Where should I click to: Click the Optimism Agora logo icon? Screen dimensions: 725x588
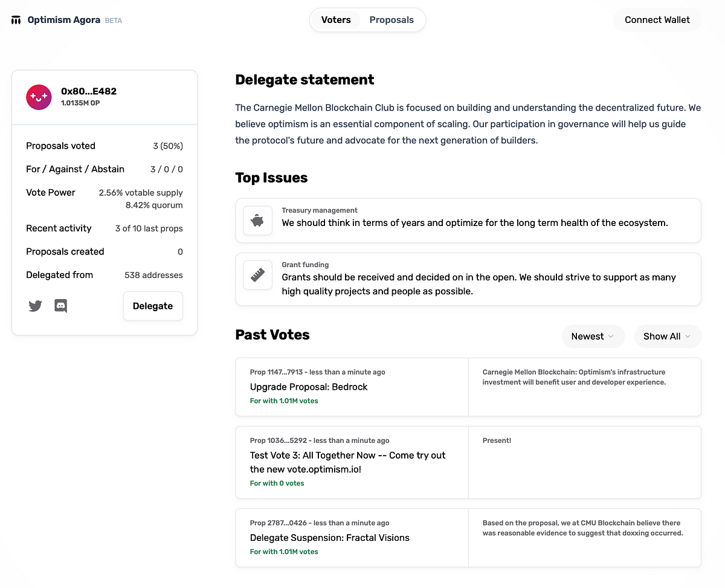coord(16,20)
